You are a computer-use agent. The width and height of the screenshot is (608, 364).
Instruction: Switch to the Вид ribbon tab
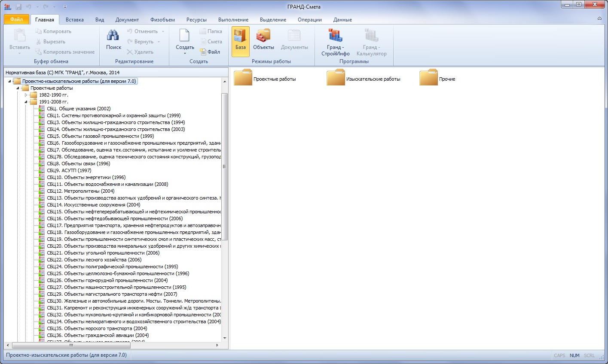[100, 20]
